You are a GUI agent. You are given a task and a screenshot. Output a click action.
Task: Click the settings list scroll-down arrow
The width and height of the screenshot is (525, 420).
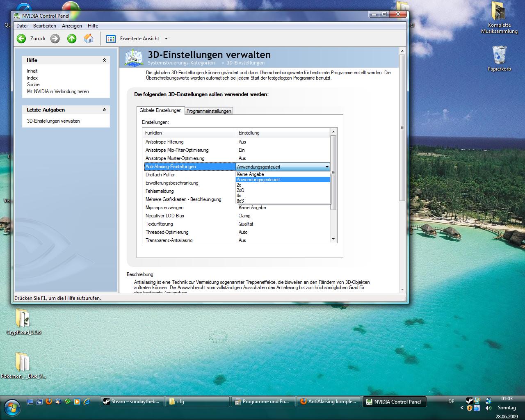pos(333,239)
